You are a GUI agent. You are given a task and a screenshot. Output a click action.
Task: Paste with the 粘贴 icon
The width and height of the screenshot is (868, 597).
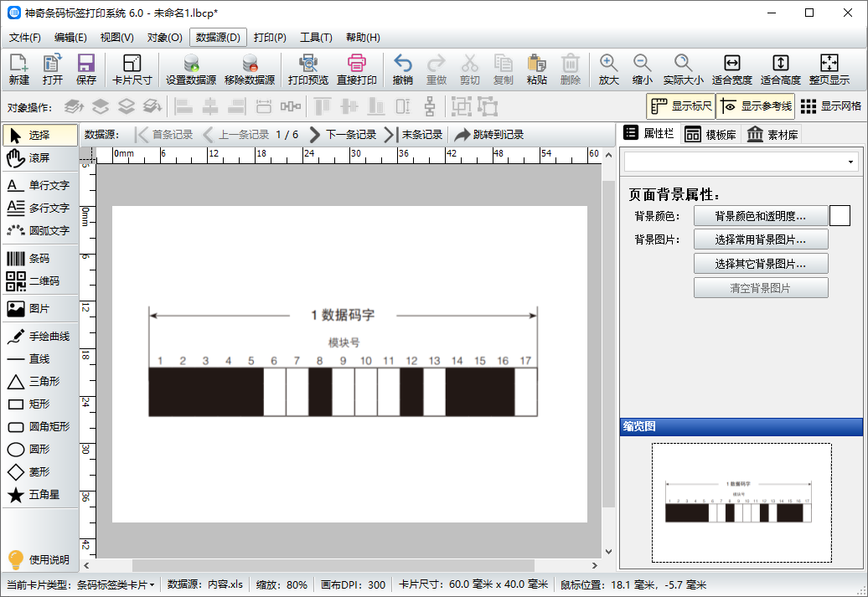coord(536,69)
